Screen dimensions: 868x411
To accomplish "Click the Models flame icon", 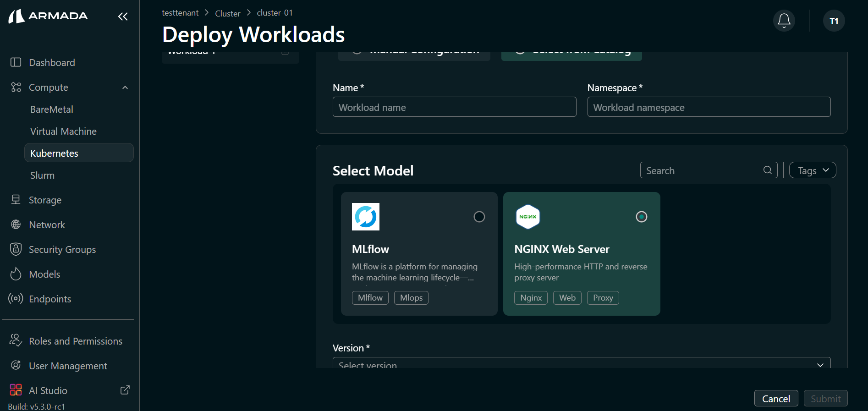I will coord(16,274).
